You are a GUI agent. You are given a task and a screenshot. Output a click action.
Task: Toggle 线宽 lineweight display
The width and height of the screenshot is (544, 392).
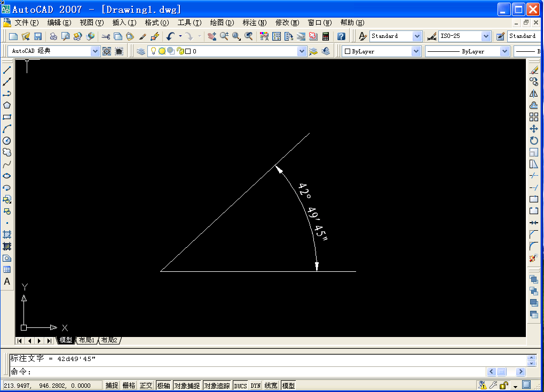pyautogui.click(x=271, y=386)
